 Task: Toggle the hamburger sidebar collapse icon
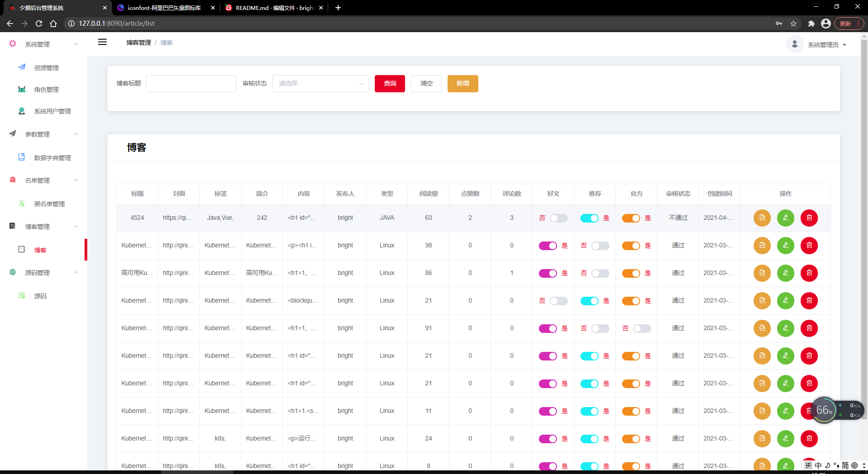[103, 42]
